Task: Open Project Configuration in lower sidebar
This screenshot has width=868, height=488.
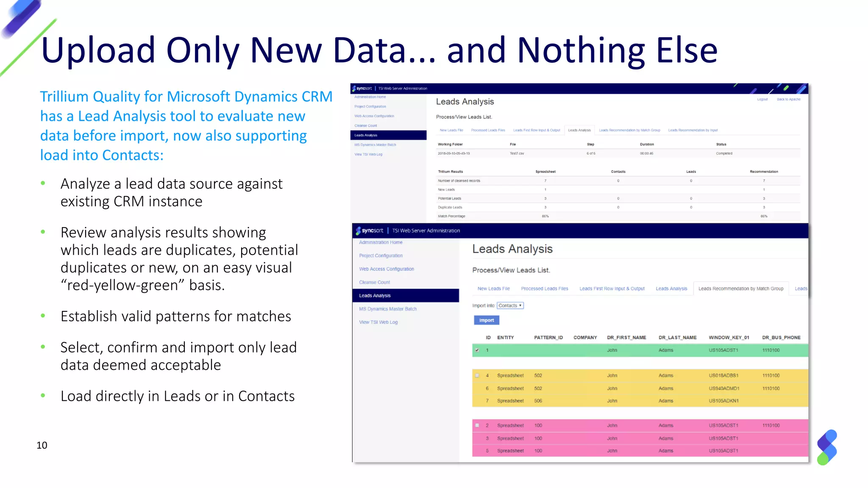Action: point(381,256)
